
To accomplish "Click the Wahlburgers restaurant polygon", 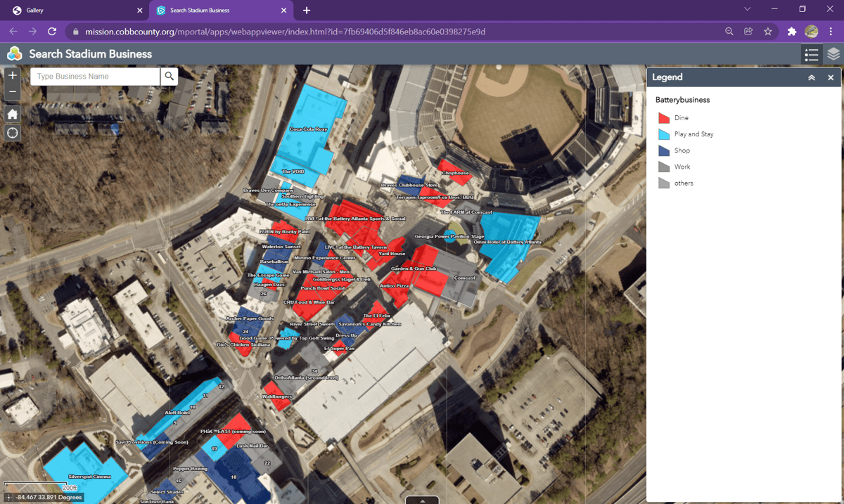I will click(x=276, y=396).
